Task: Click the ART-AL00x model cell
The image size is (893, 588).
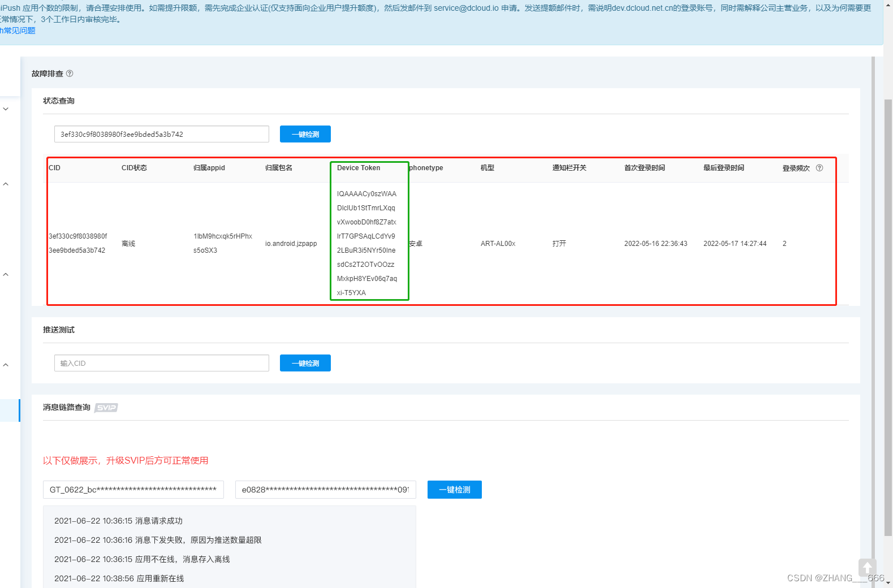Action: pos(498,244)
